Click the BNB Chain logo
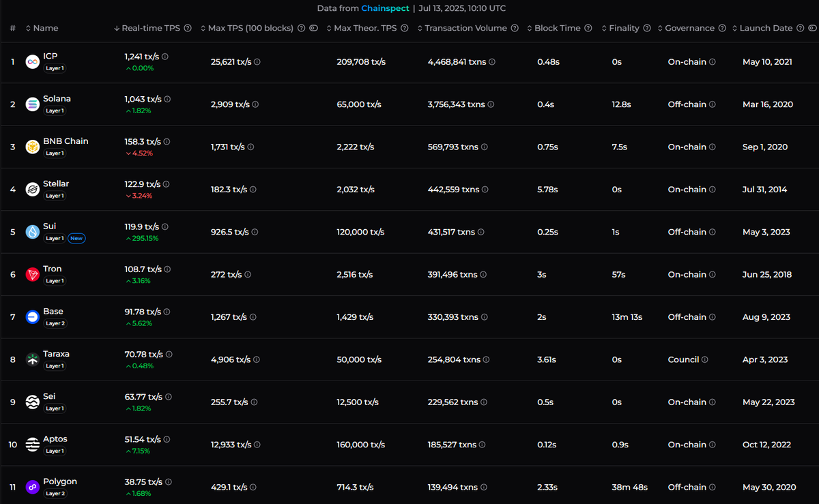This screenshot has height=504, width=819. point(32,147)
